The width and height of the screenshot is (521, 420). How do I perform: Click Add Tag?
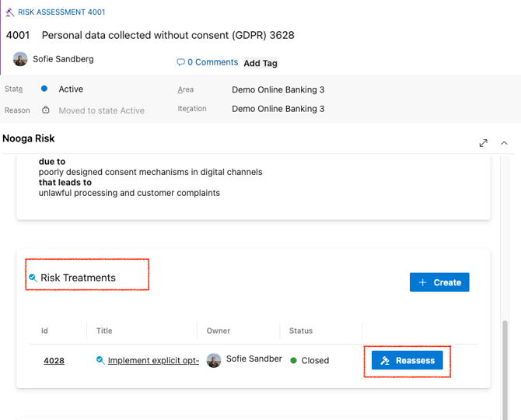[260, 63]
